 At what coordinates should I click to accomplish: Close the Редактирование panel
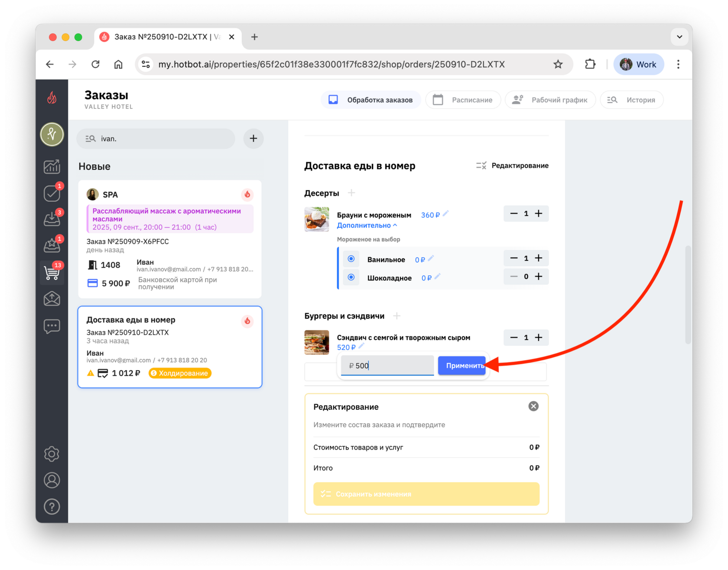533,406
